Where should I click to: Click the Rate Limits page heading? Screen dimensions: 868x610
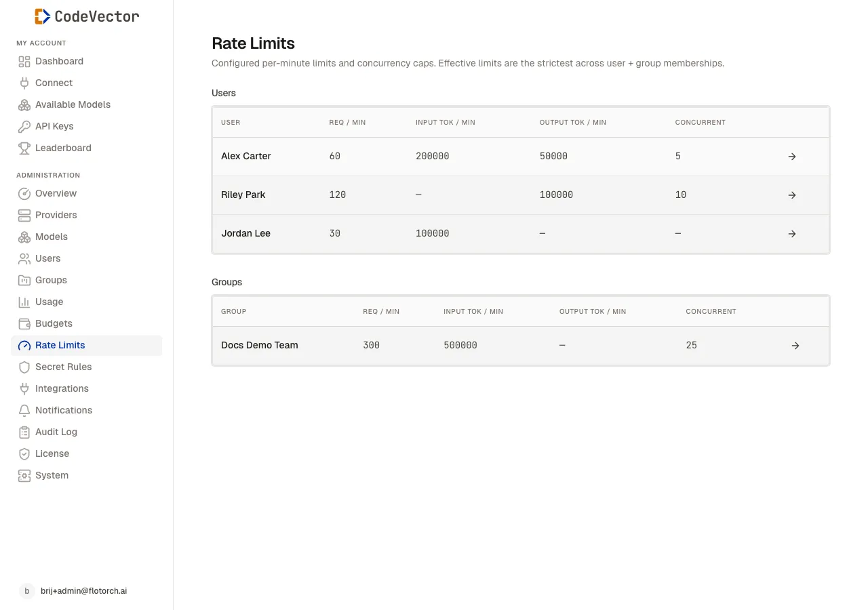[253, 43]
